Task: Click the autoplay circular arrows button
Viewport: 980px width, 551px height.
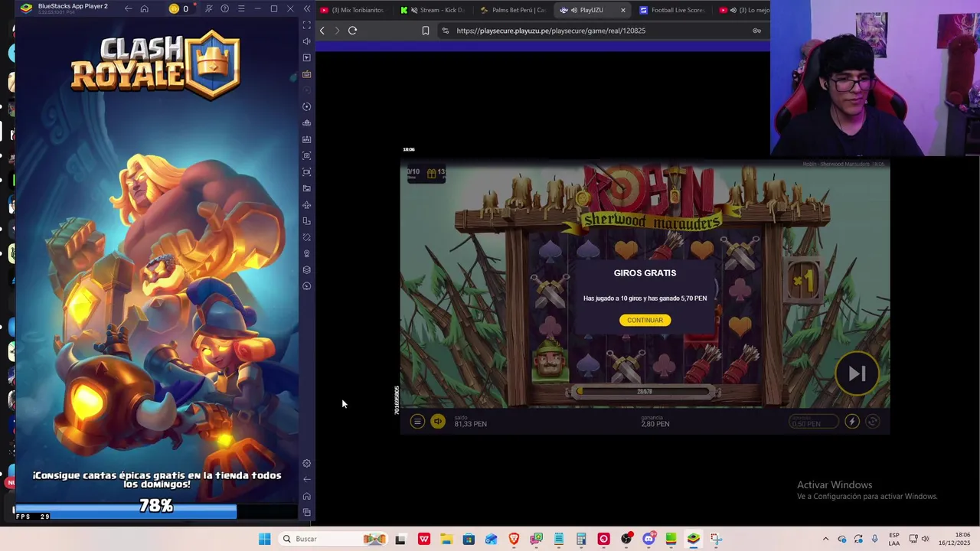Action: 872,422
